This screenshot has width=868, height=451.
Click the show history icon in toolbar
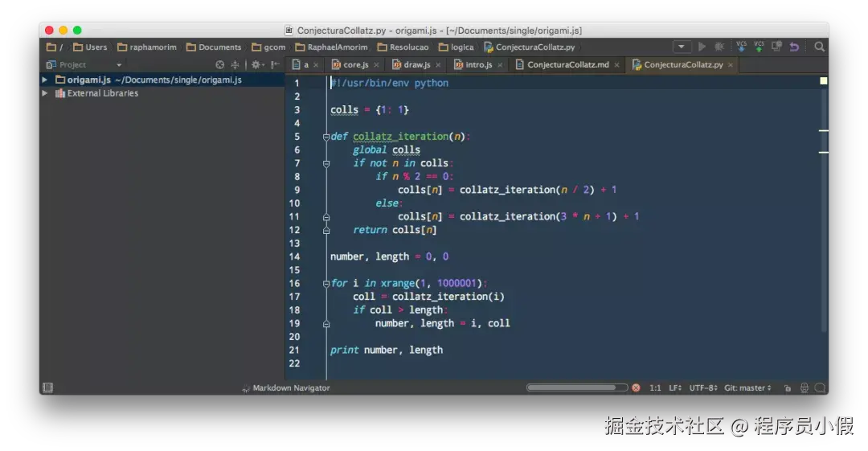pos(776,47)
